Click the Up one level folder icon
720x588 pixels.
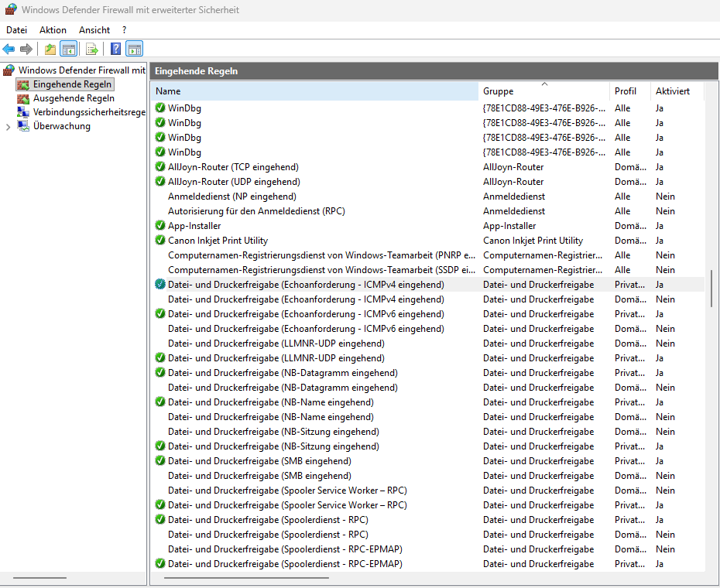[50, 49]
